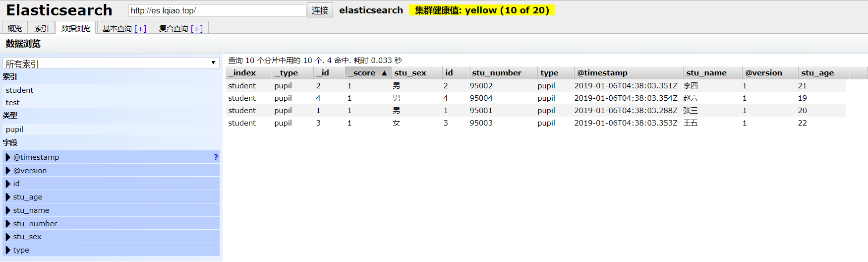Expand the stu_sex field triangle

coord(8,237)
